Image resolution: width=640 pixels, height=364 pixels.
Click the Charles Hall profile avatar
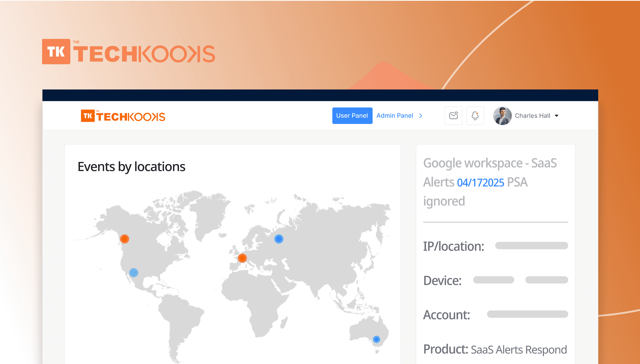[x=502, y=116]
